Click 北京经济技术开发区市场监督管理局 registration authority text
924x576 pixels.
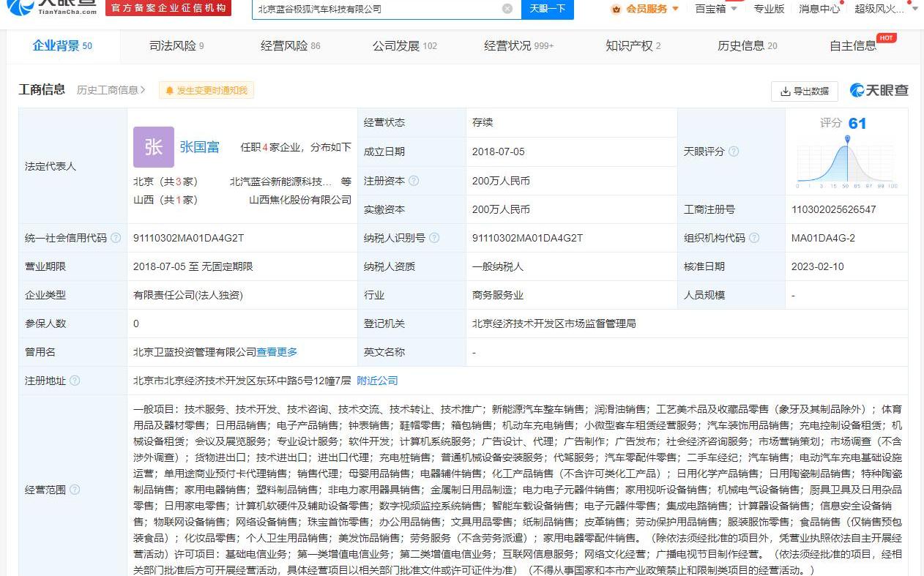click(554, 323)
